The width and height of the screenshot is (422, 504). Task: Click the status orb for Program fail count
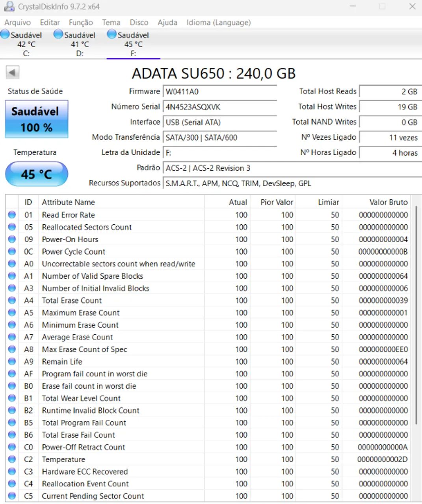12,373
